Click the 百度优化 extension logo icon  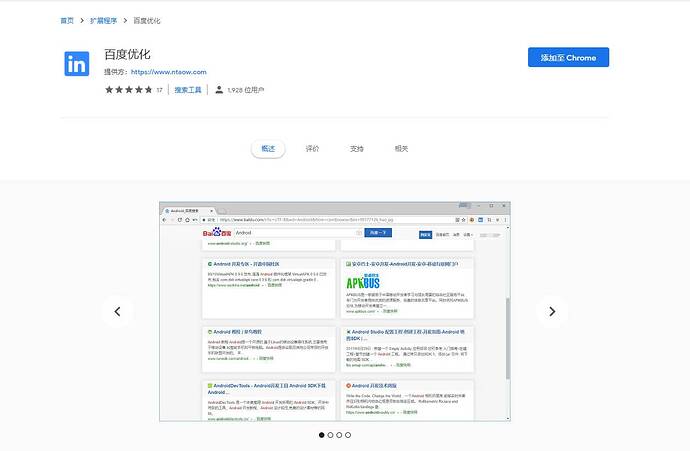pyautogui.click(x=77, y=64)
